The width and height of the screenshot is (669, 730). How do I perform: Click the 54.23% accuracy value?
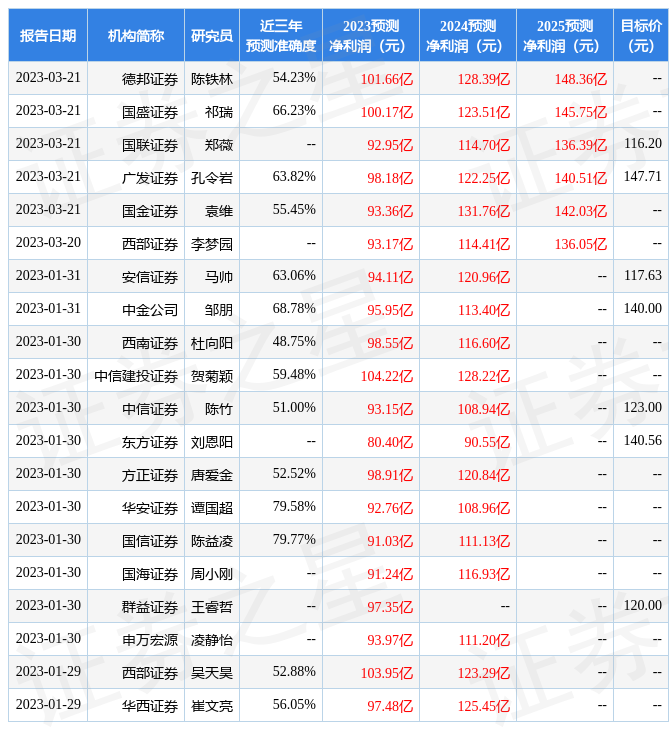pyautogui.click(x=294, y=77)
